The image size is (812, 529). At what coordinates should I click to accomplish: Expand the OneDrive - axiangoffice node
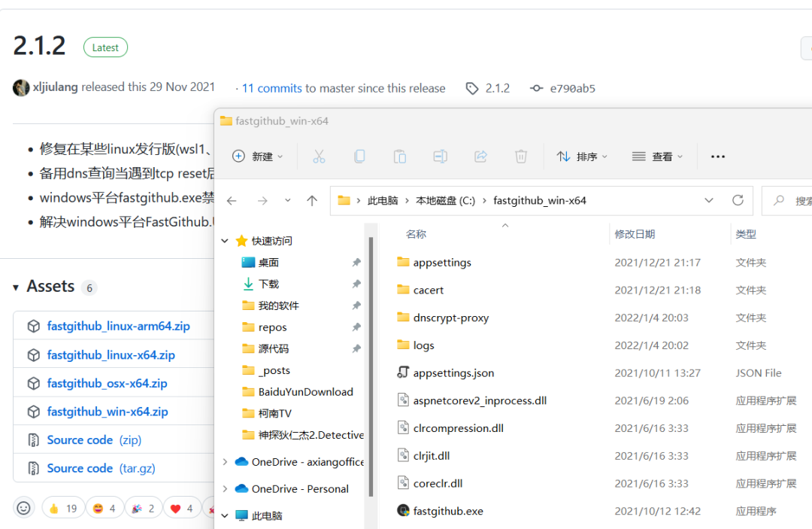point(225,461)
